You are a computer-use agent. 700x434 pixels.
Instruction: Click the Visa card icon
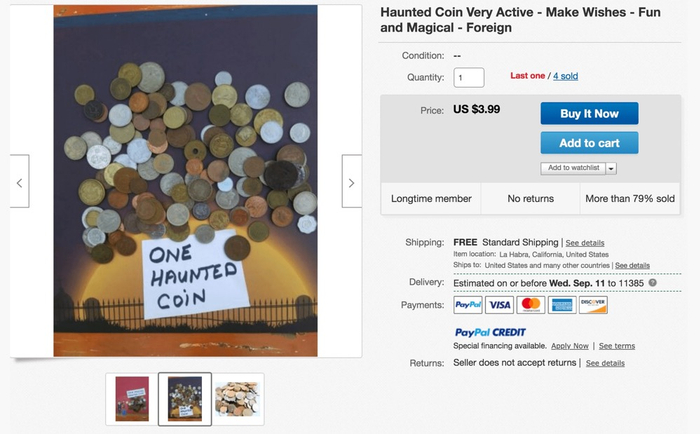499,305
